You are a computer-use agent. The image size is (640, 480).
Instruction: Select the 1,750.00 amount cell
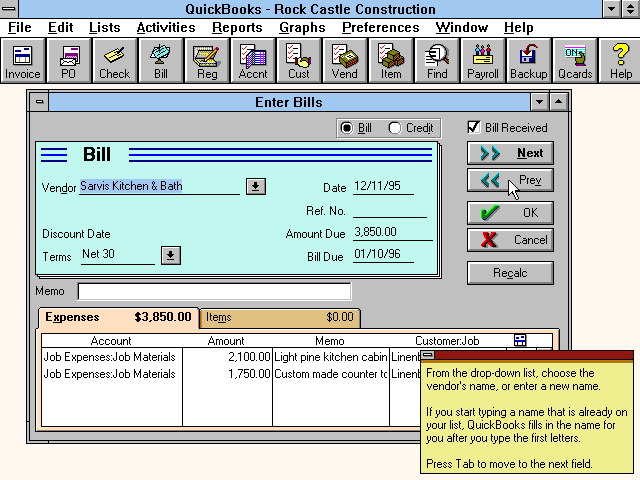227,374
